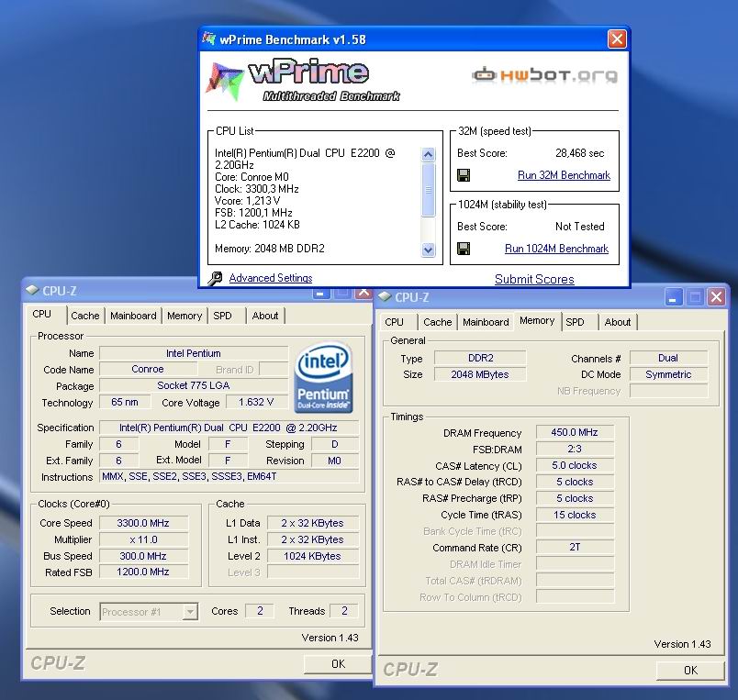Minimize the right CPU-Z Memory window

point(674,297)
